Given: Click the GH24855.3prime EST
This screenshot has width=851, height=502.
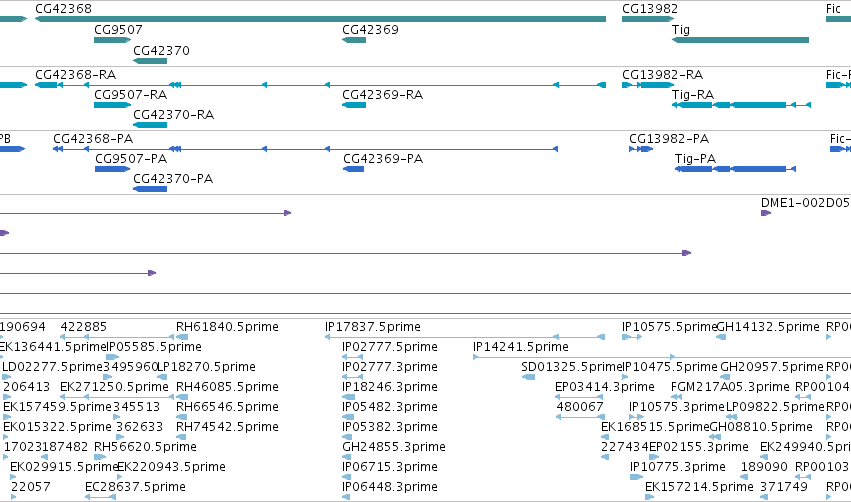Looking at the screenshot, I should [x=346, y=457].
